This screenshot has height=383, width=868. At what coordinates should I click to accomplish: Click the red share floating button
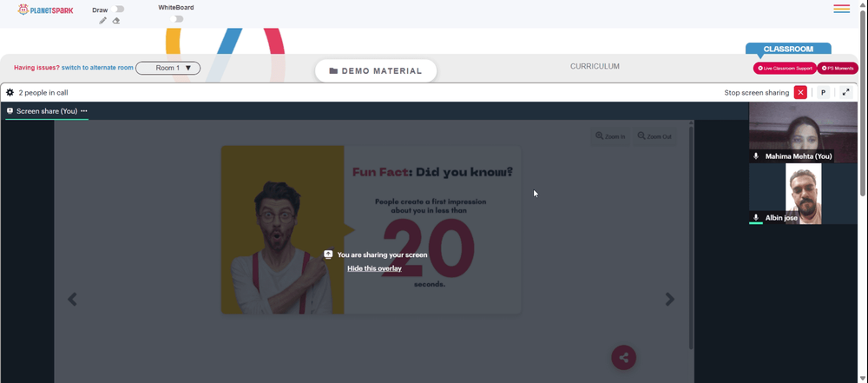click(624, 358)
